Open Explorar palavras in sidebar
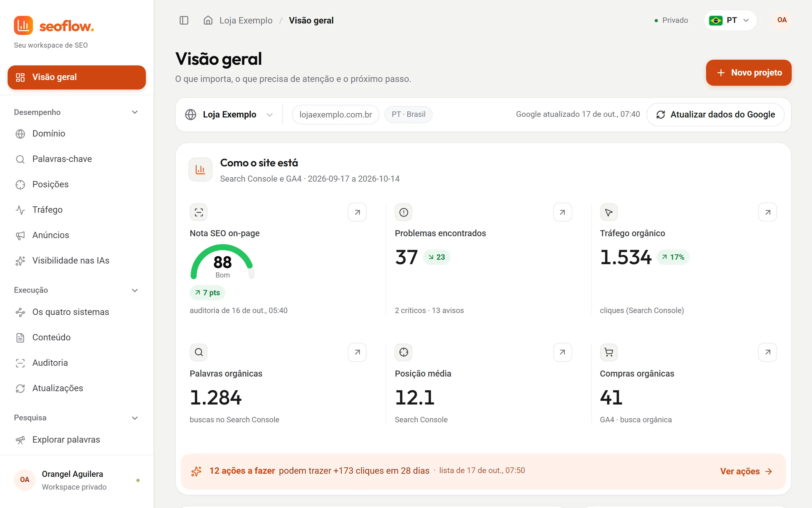This screenshot has height=508, width=812. pyautogui.click(x=76, y=440)
